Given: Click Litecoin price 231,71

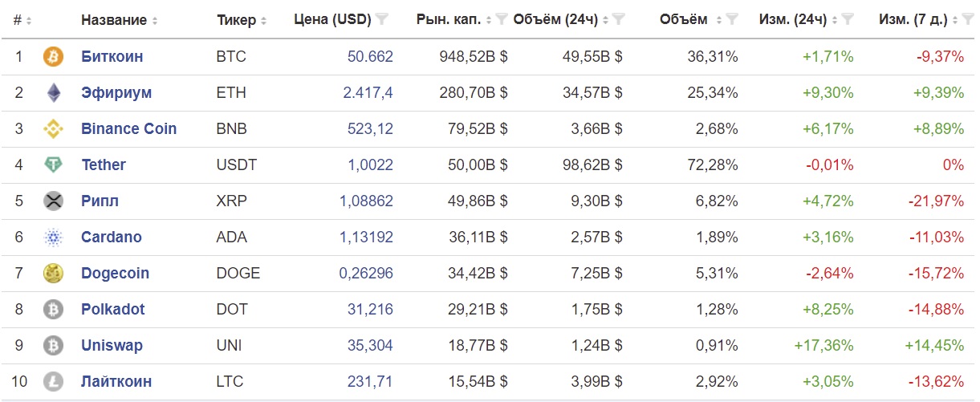Looking at the screenshot, I should click(x=370, y=382).
